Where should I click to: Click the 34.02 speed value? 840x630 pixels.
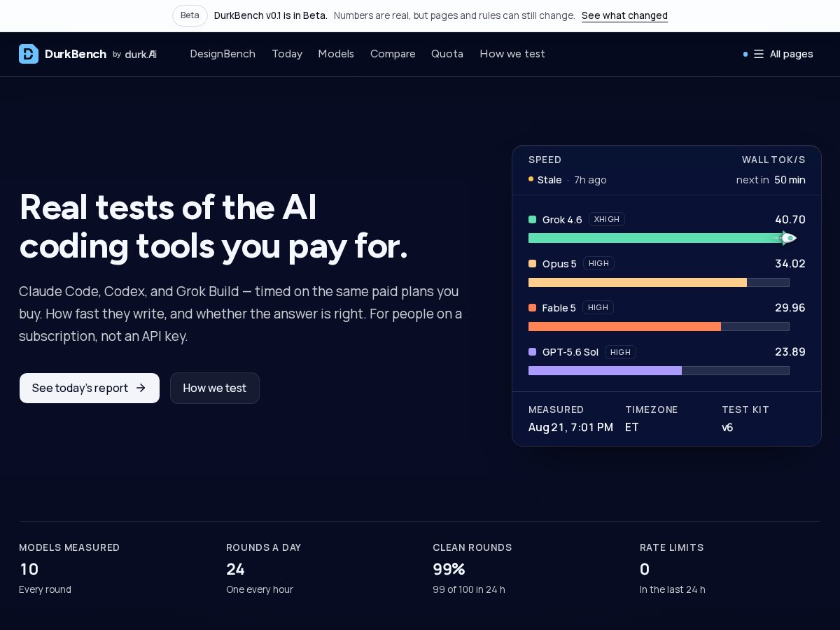(x=790, y=263)
